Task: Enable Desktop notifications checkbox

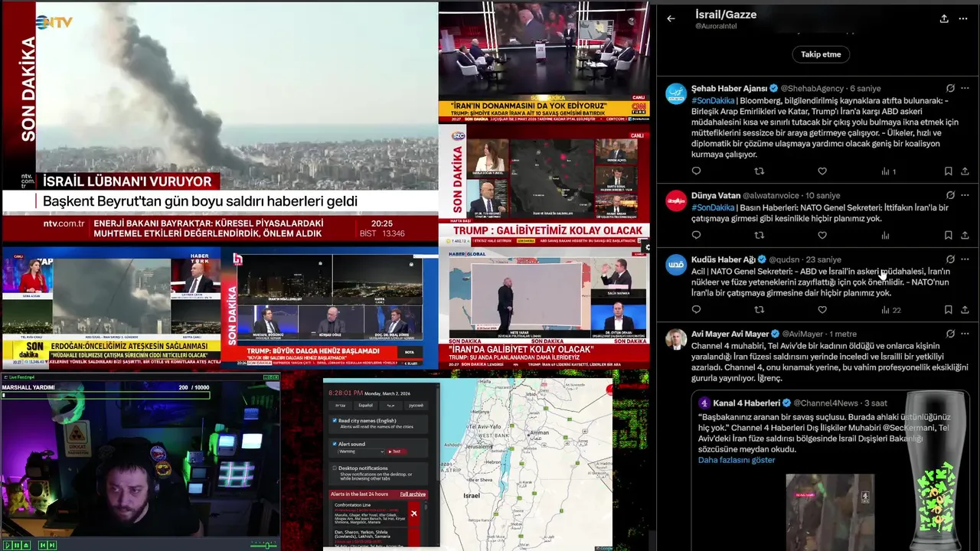Action: pyautogui.click(x=335, y=468)
